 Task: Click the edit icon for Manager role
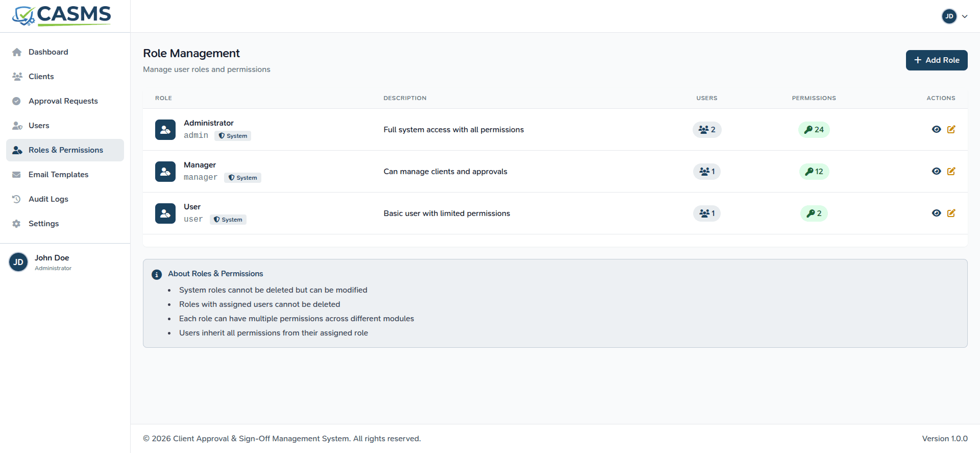[951, 172]
